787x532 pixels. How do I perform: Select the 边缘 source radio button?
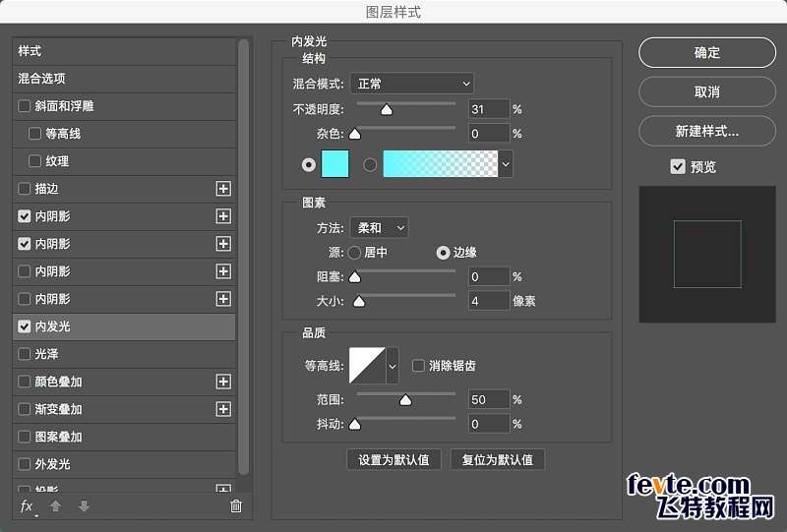(x=443, y=253)
